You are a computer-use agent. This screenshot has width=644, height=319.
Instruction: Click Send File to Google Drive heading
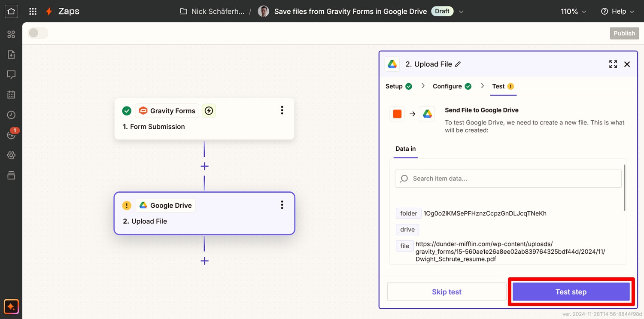[x=482, y=110]
